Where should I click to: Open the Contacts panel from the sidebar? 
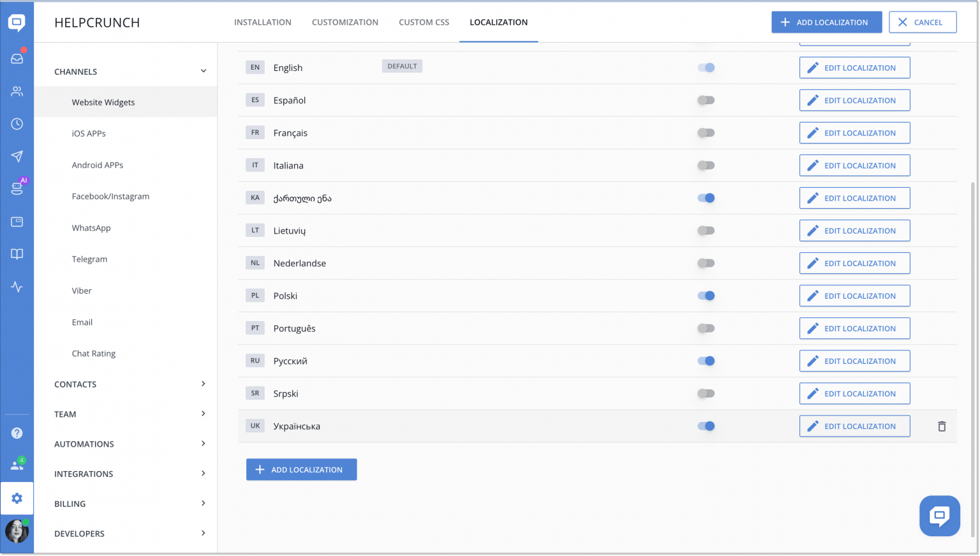(x=17, y=91)
